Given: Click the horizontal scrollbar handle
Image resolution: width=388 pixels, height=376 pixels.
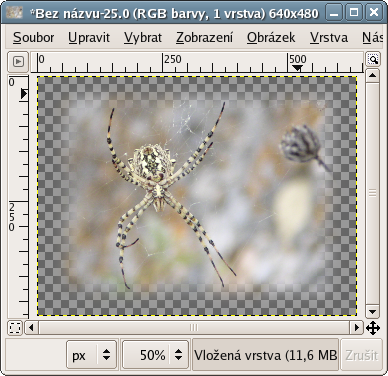Looking at the screenshot, I should (x=194, y=328).
